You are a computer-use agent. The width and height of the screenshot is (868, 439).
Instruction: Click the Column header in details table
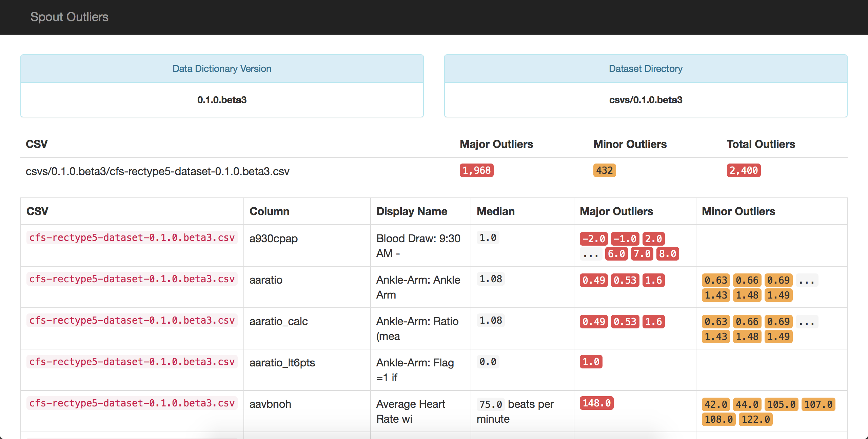click(270, 211)
